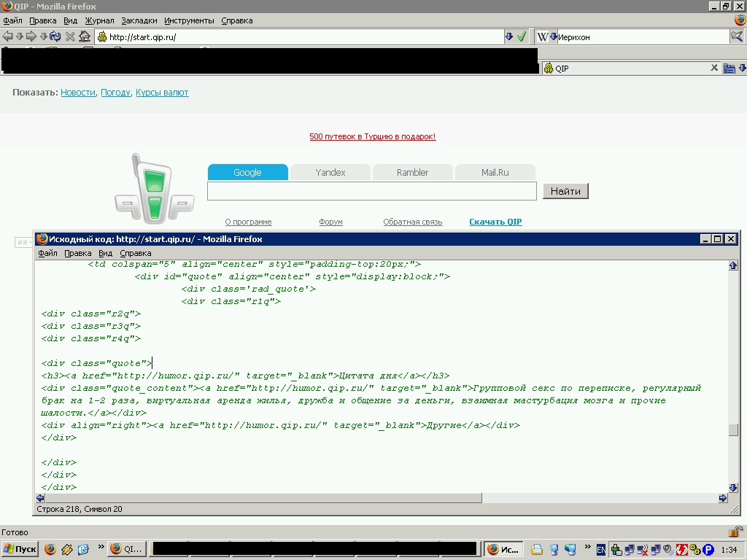The image size is (747, 560).
Task: Click the Найти button
Action: tap(565, 191)
